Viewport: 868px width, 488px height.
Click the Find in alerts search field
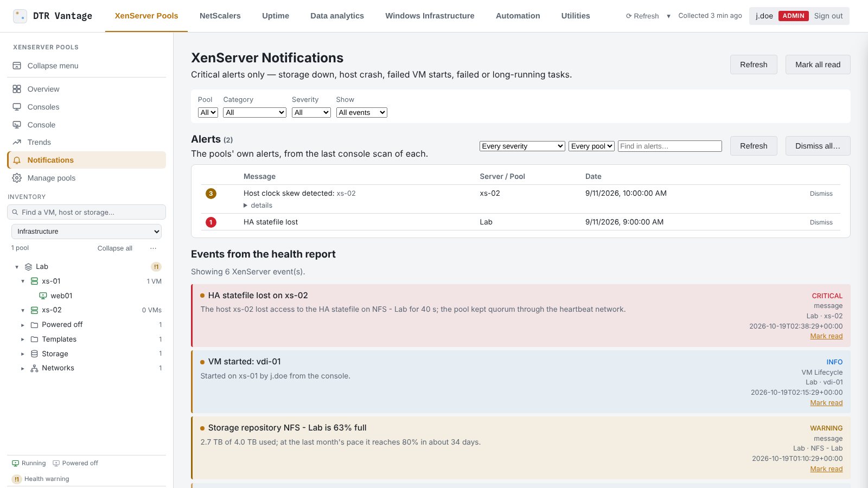point(670,146)
